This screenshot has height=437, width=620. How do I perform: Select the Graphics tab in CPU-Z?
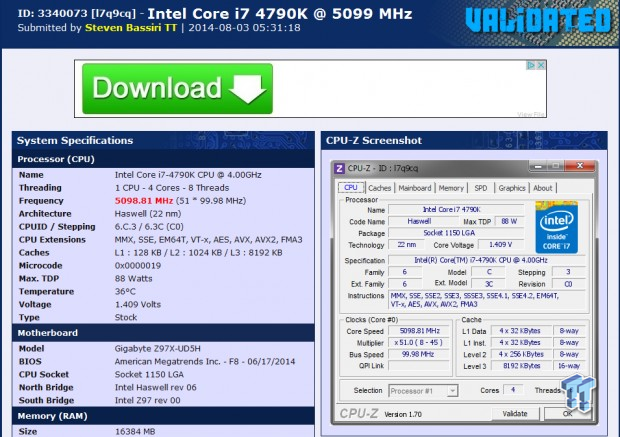pos(512,188)
